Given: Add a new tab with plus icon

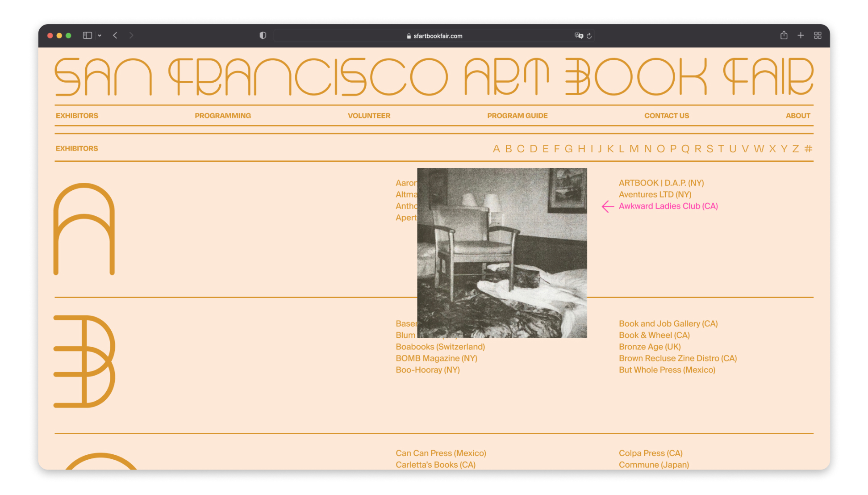Looking at the screenshot, I should [x=801, y=35].
